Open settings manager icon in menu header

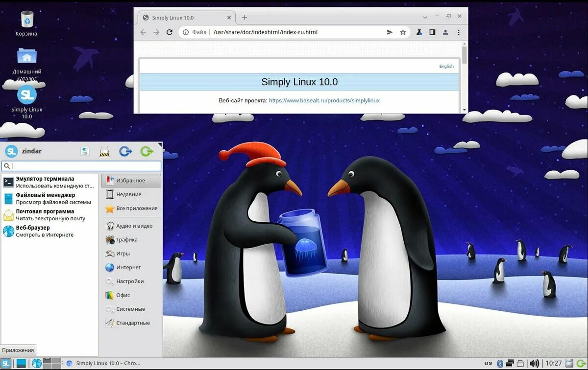click(x=85, y=151)
